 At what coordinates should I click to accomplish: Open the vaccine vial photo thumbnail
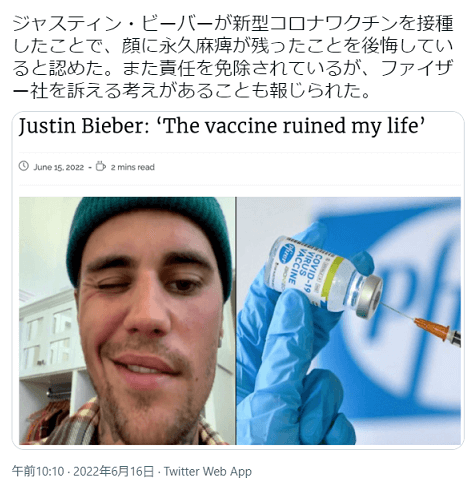(x=349, y=321)
